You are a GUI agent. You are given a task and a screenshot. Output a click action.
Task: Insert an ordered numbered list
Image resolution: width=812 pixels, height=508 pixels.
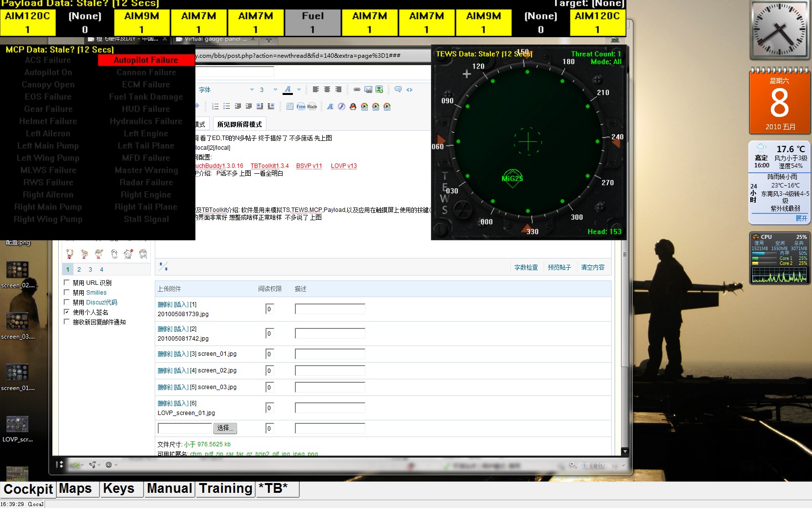(215, 106)
